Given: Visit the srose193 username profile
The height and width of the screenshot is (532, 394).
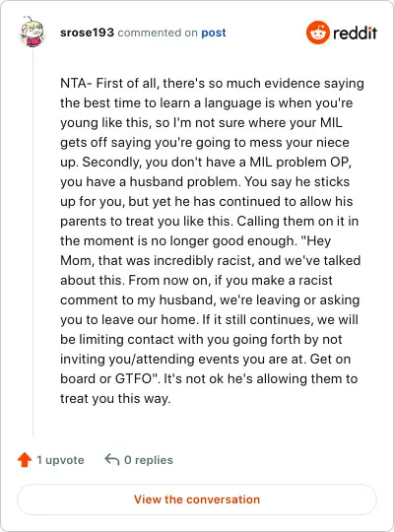Looking at the screenshot, I should [x=87, y=33].
